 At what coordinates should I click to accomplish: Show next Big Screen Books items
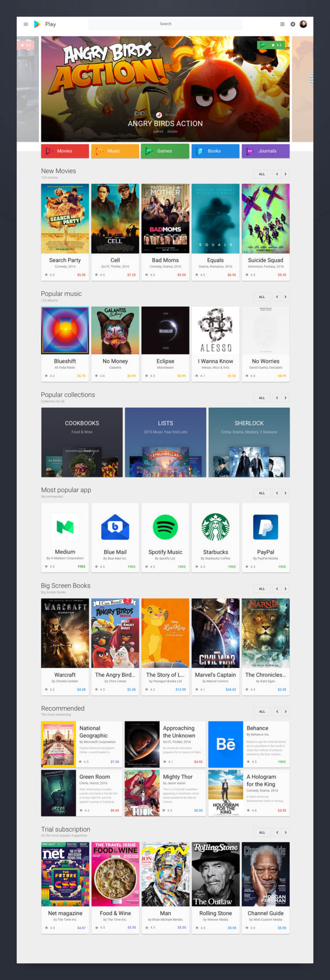coord(286,588)
